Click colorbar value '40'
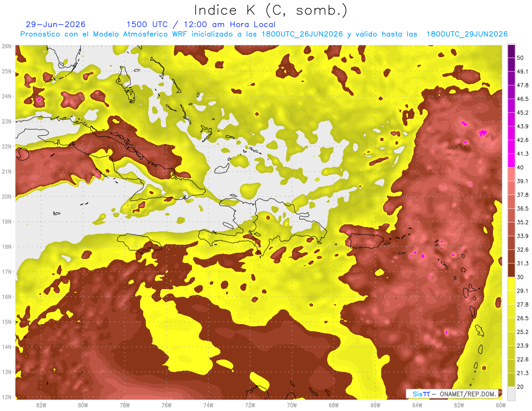 (520, 167)
